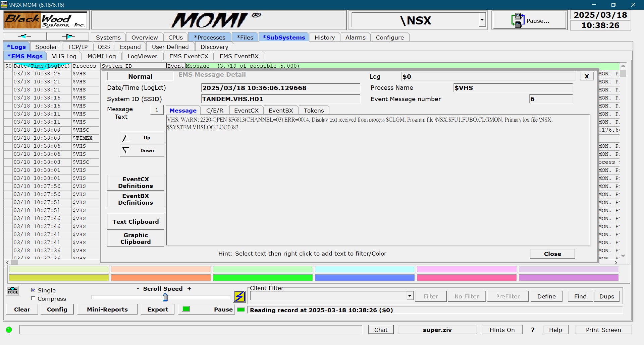Click the Close button in detail dialog
Viewport: 644px width, 345px height.
pyautogui.click(x=552, y=254)
